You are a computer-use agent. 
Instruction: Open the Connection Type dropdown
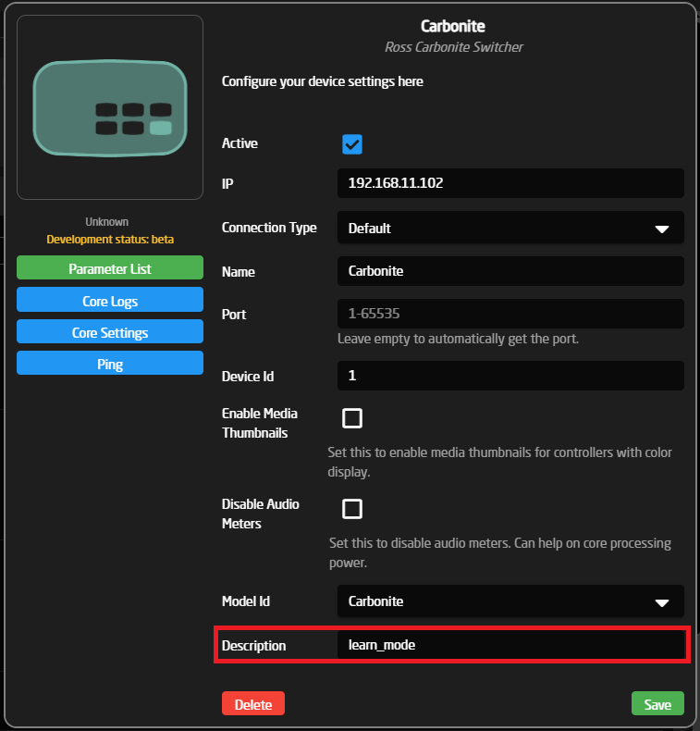pyautogui.click(x=510, y=228)
